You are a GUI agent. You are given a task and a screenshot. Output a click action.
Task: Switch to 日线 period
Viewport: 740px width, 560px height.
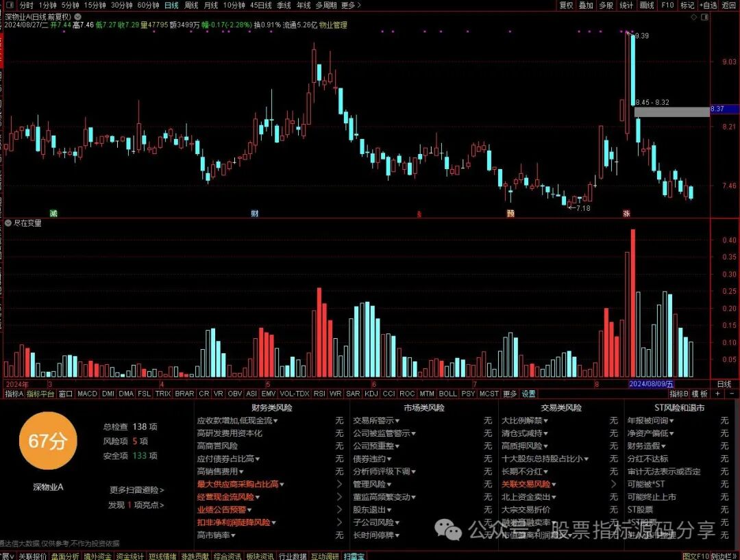point(171,5)
